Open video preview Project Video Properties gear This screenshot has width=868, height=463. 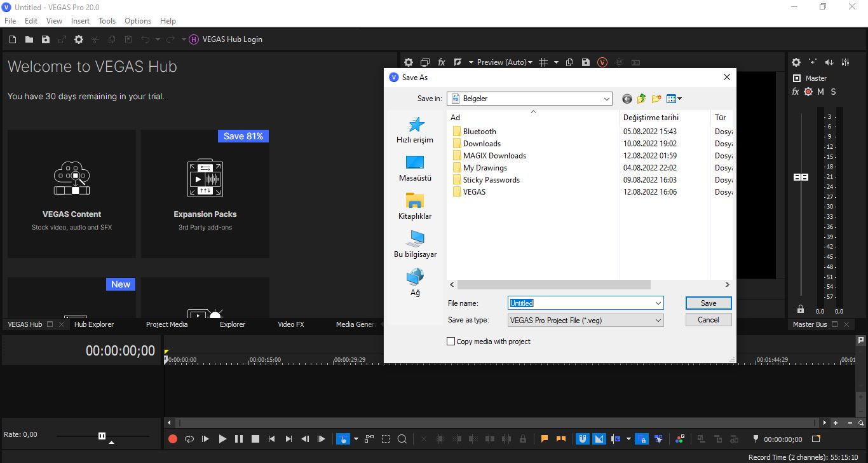[409, 62]
